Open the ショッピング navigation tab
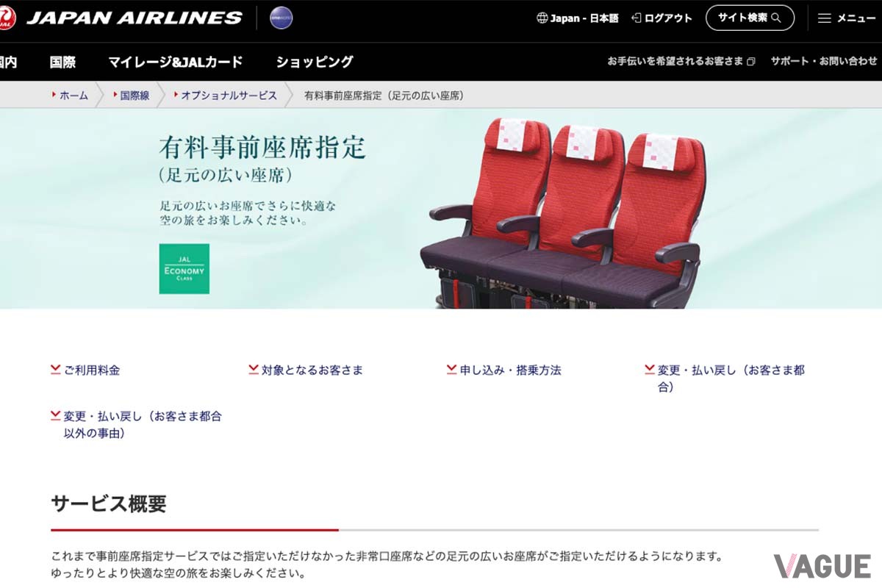 tap(315, 62)
